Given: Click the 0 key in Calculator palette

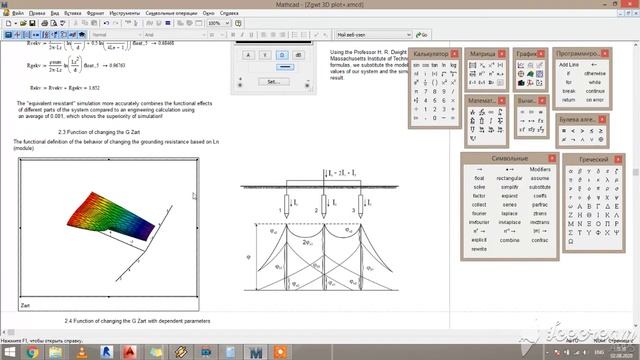Looking at the screenshot, I should (435, 118).
